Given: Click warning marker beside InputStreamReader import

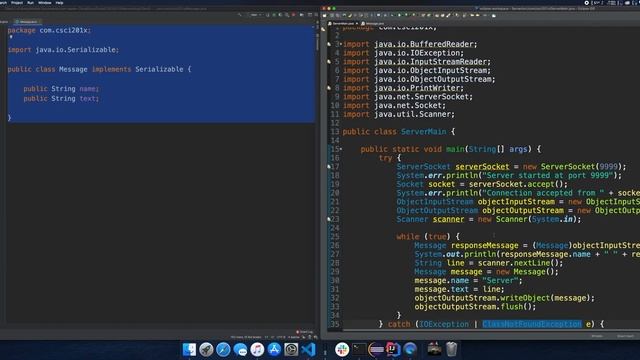Looking at the screenshot, I should pyautogui.click(x=329, y=62).
